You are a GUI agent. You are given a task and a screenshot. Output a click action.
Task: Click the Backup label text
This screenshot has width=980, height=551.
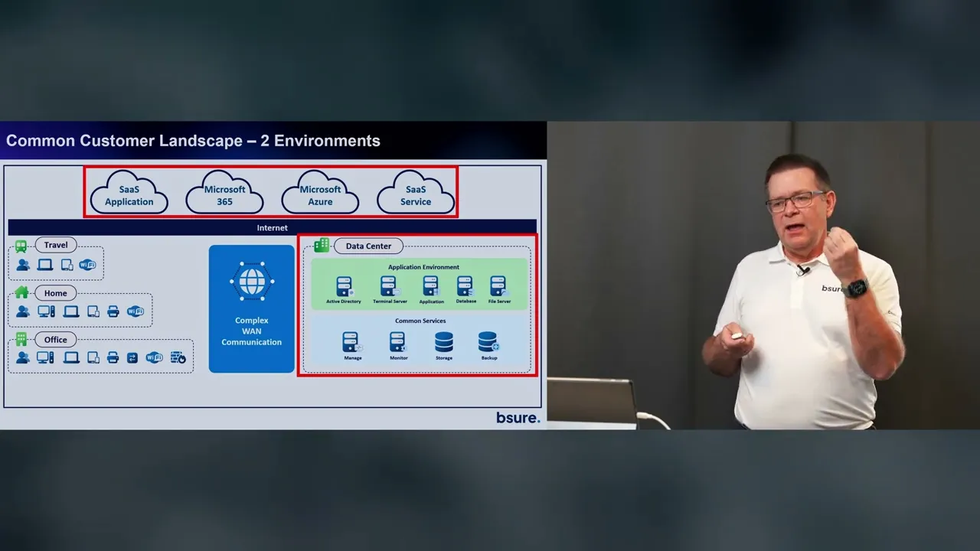click(489, 358)
